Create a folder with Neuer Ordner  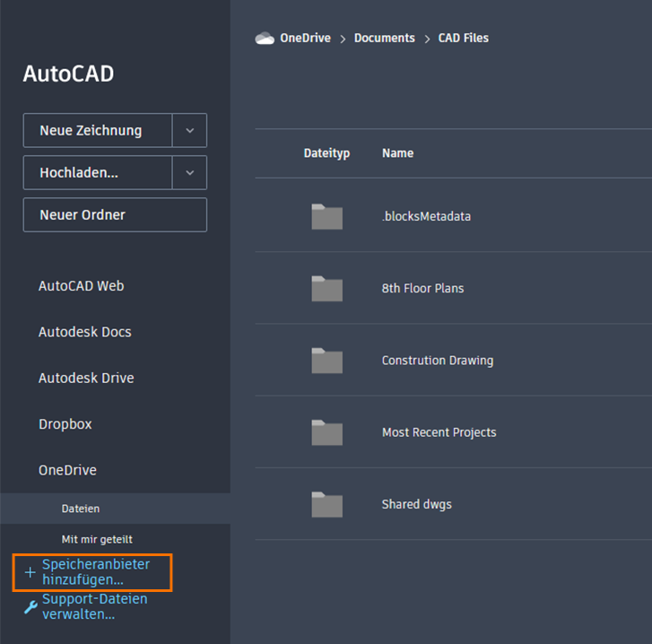[x=115, y=215]
